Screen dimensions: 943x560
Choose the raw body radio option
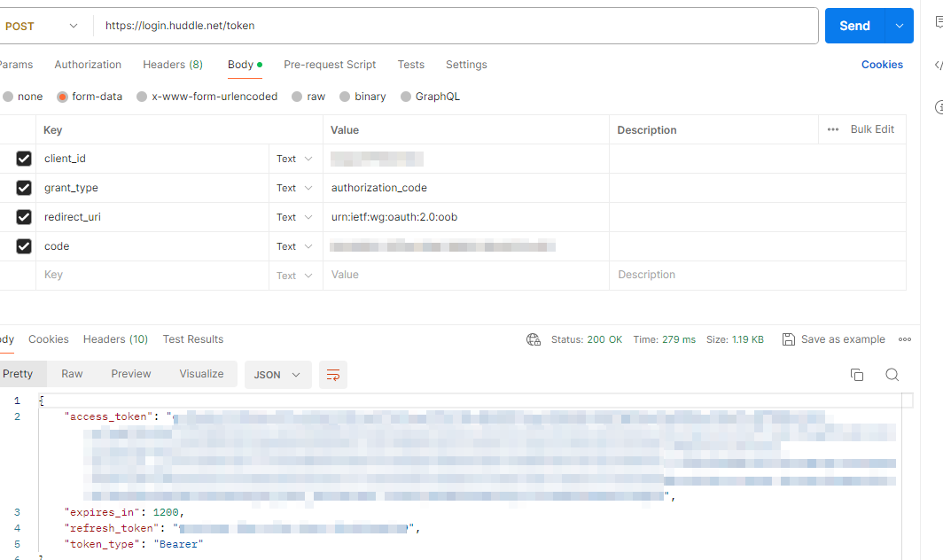[298, 97]
